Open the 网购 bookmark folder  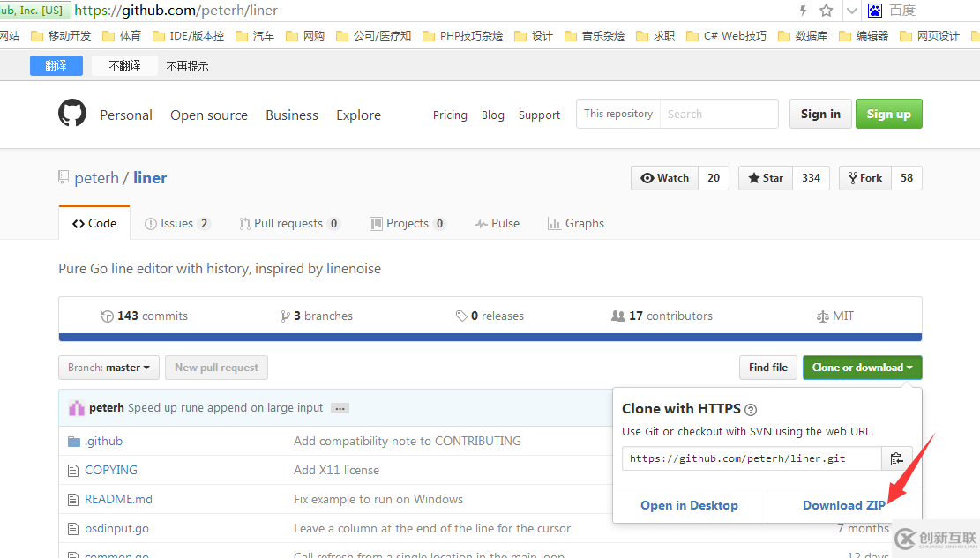305,35
